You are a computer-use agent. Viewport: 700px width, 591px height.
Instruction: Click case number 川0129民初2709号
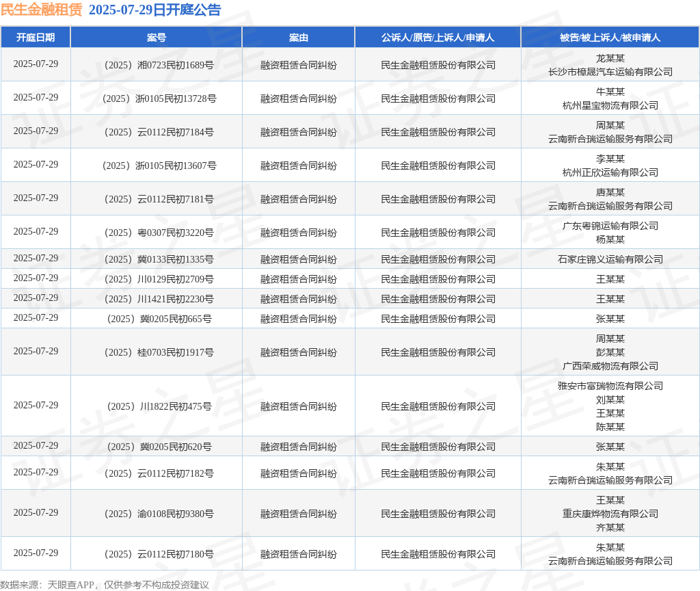[159, 279]
